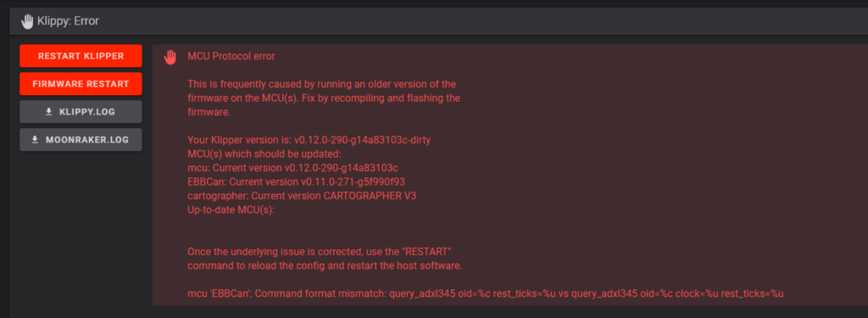
Task: Click the "RESTART" command instruction text
Action: tap(325, 259)
